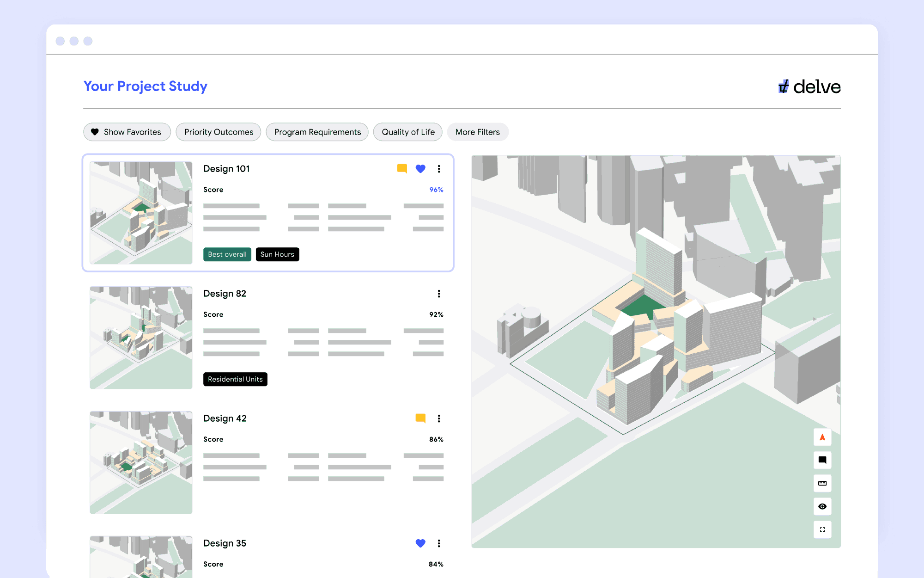Open more options for Design 82
Viewport: 924px width, 578px height.
(438, 294)
